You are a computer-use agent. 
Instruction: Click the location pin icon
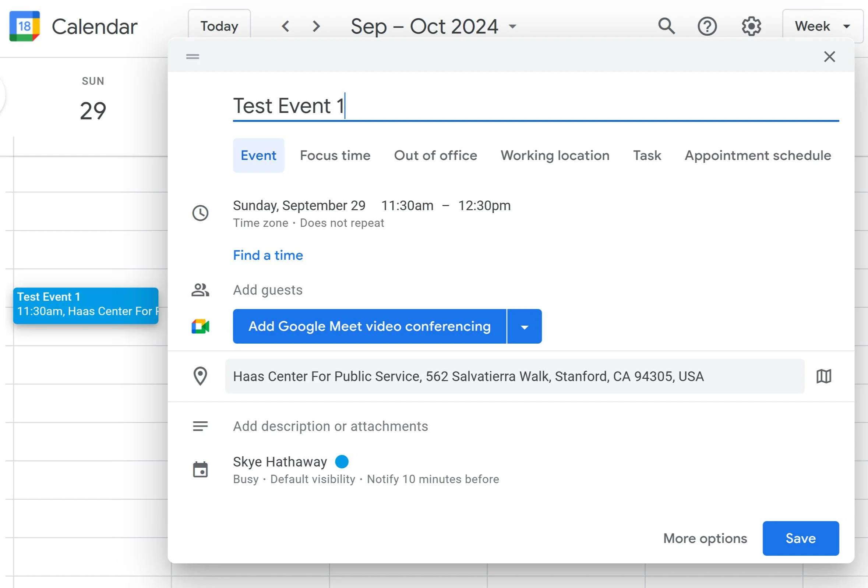click(x=201, y=376)
